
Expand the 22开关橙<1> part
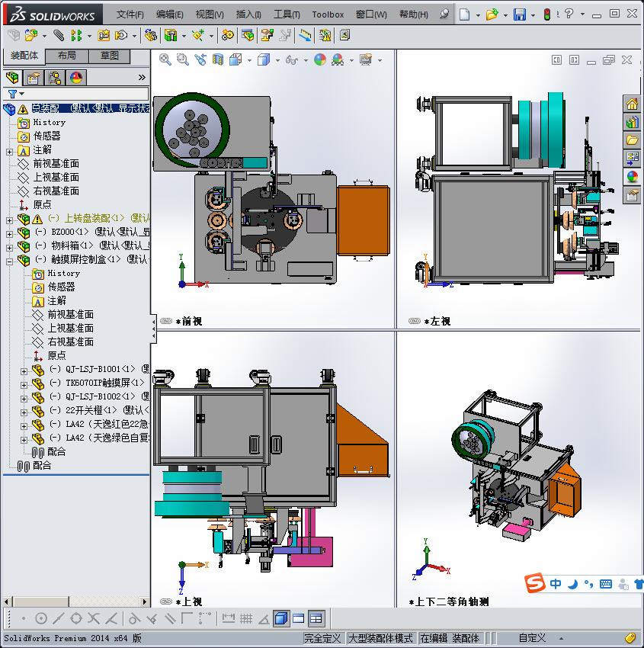[x=24, y=412]
